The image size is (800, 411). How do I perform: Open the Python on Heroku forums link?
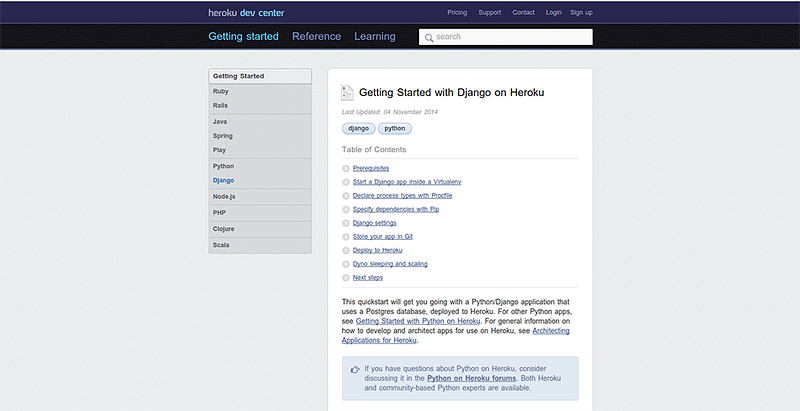click(x=471, y=378)
